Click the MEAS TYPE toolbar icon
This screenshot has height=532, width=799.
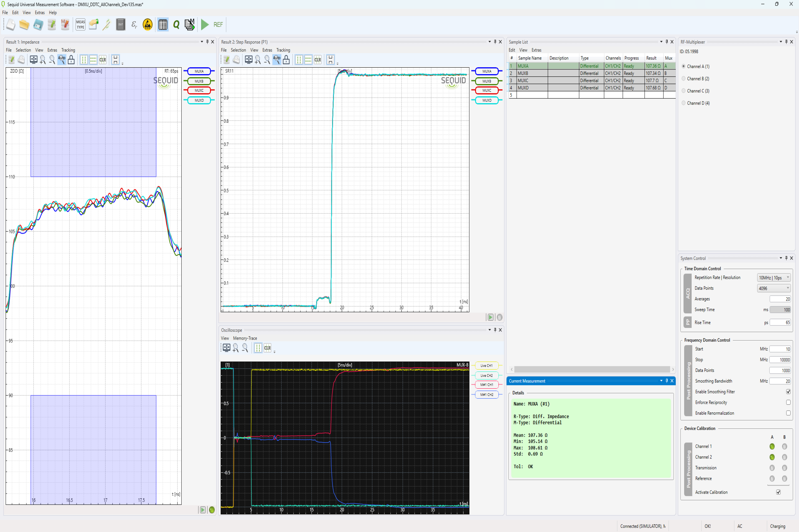[81, 25]
